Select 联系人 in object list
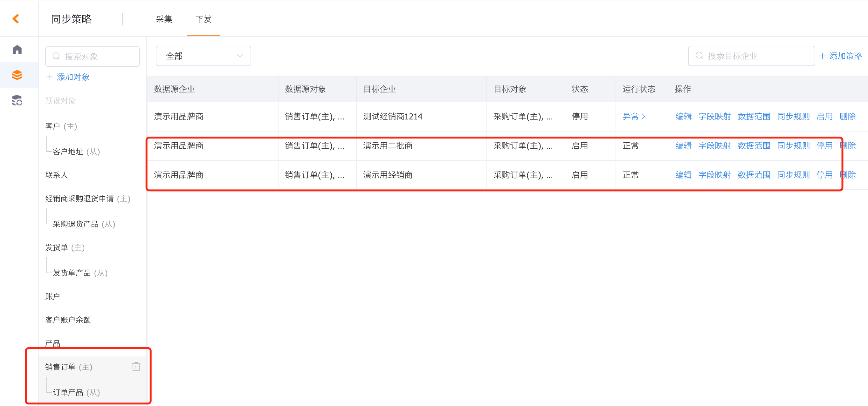The height and width of the screenshot is (406, 868). 57,175
